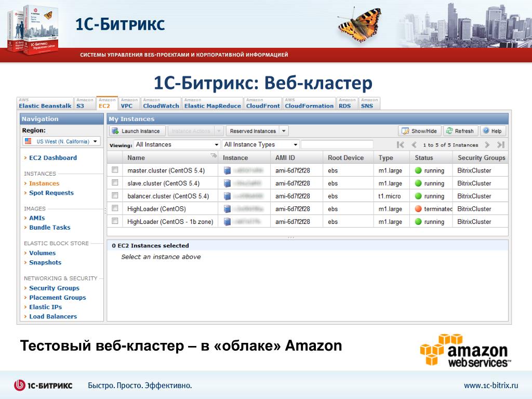Click the Amazon Web Services logo
532x399 pixels.
point(465,351)
